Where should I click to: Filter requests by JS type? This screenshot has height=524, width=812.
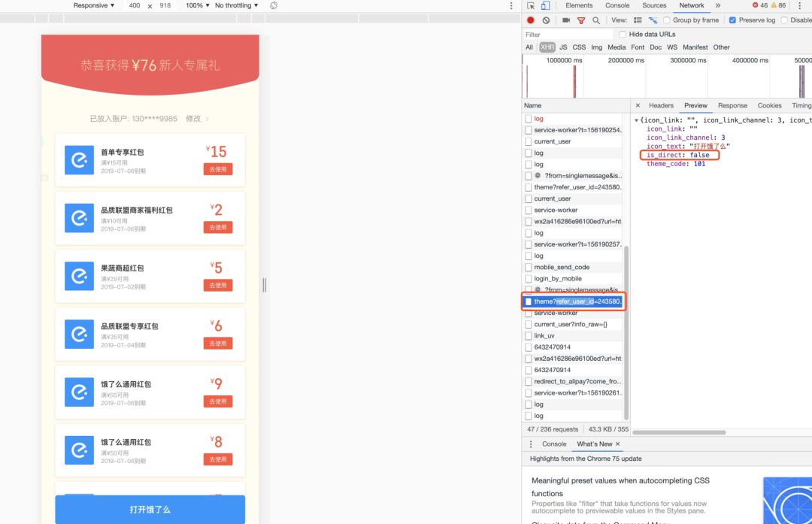pos(563,47)
